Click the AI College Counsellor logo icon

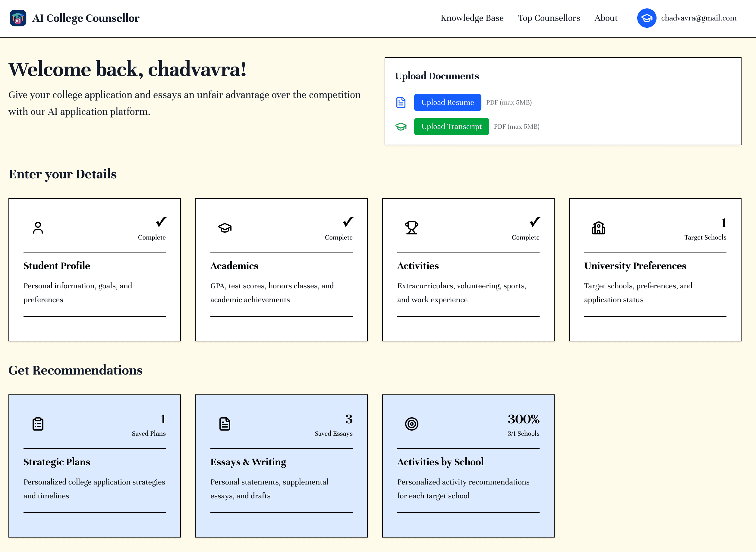click(18, 18)
